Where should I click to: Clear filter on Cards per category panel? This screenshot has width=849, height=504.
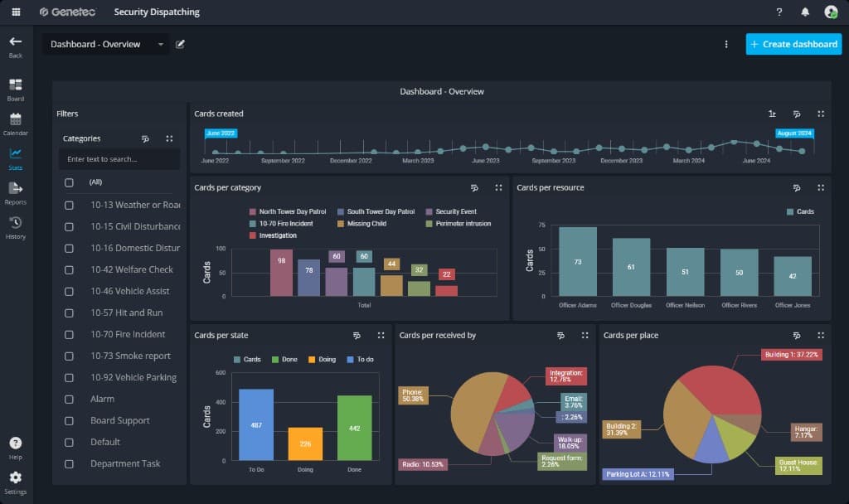point(474,188)
